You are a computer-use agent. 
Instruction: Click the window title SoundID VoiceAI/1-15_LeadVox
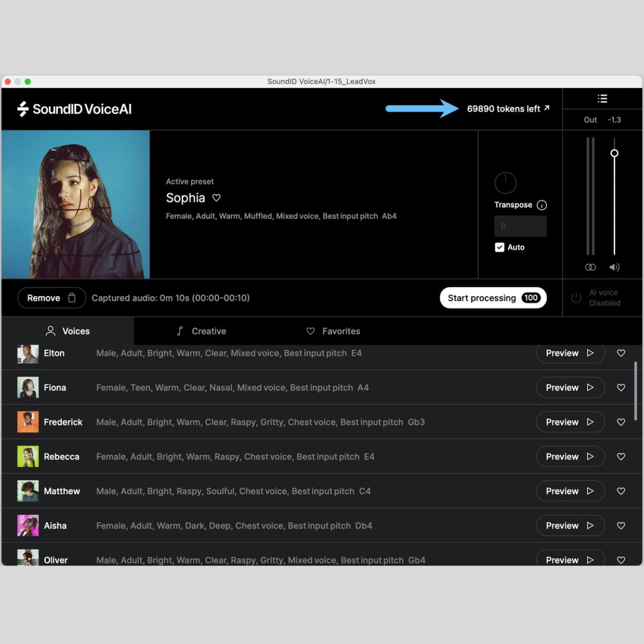[321, 82]
